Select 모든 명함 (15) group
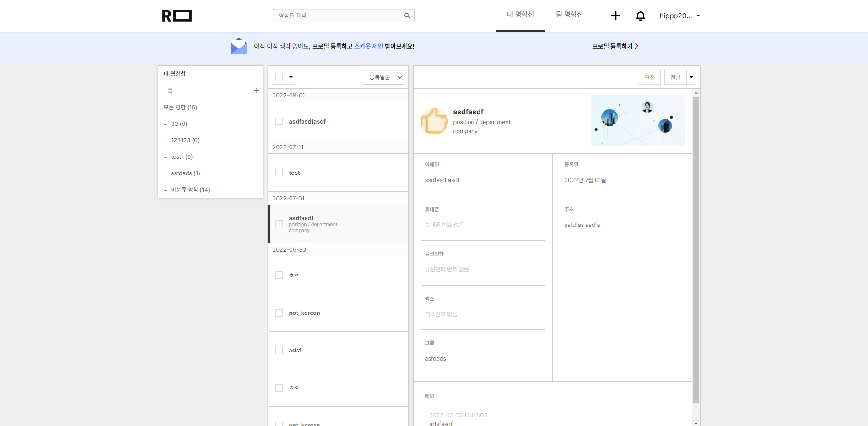Screen dimensions: 868x426 181,107
